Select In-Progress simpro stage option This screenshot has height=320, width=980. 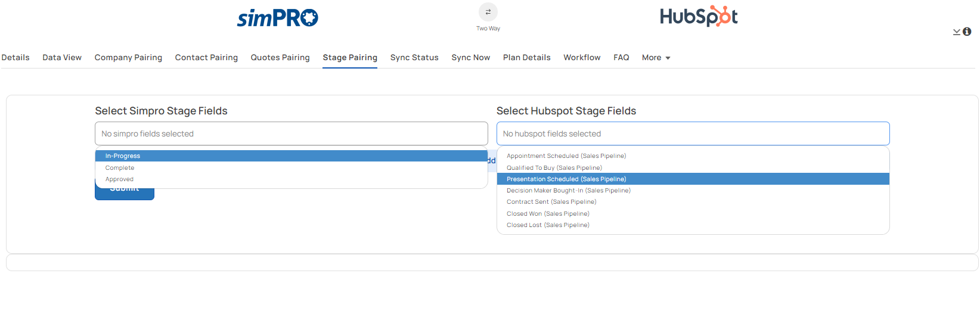(123, 156)
